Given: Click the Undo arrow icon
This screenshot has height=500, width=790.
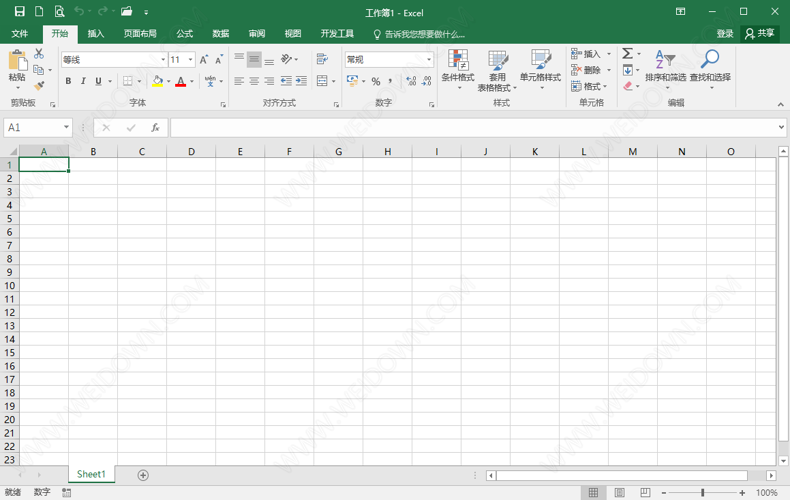Looking at the screenshot, I should pos(79,11).
